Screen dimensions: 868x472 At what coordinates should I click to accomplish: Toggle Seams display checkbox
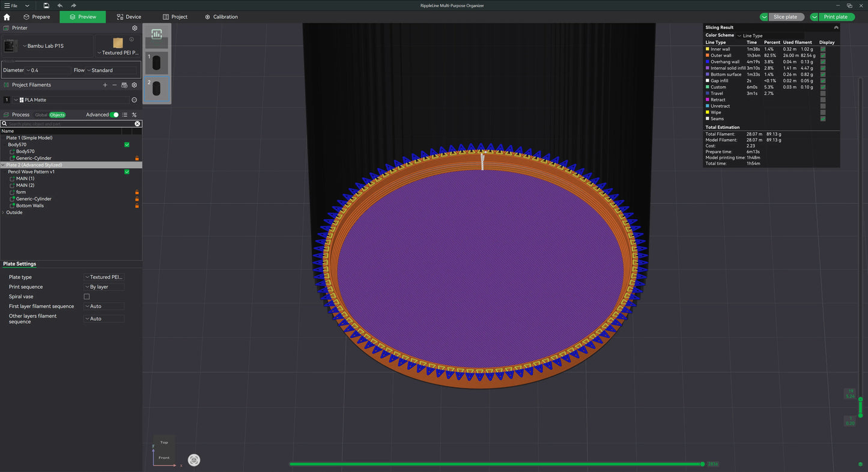823,118
